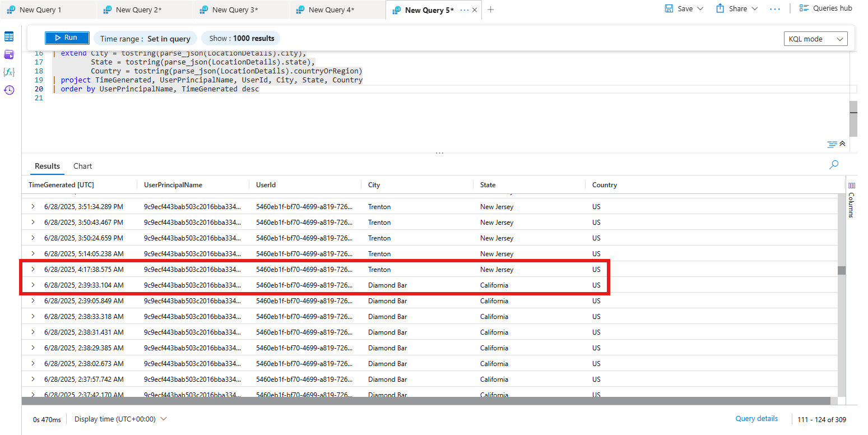
Task: Expand the 5:14:05.238 AM row
Action: coord(33,254)
